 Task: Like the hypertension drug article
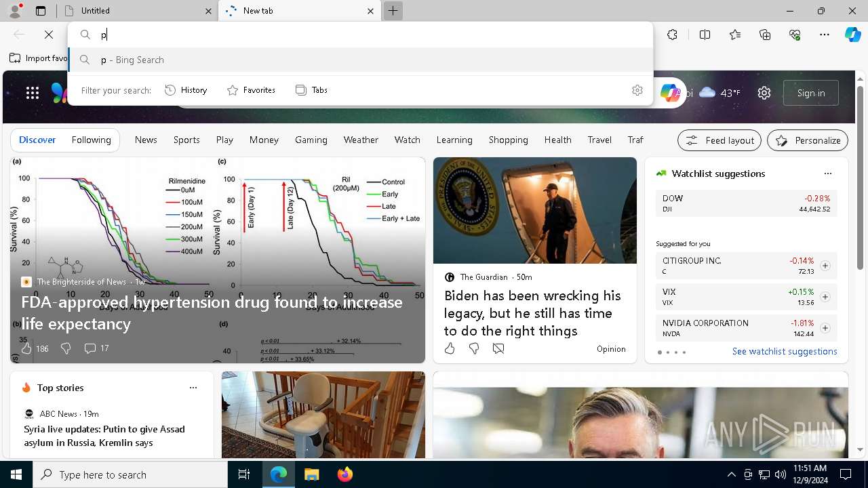tap(26, 348)
